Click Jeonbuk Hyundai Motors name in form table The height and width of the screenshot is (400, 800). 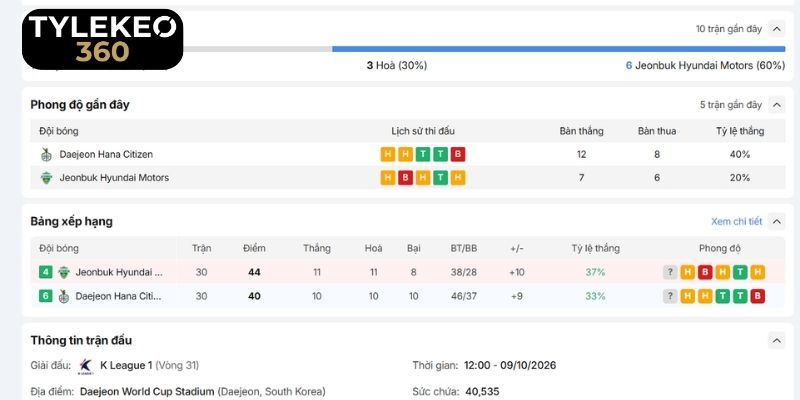click(x=114, y=178)
